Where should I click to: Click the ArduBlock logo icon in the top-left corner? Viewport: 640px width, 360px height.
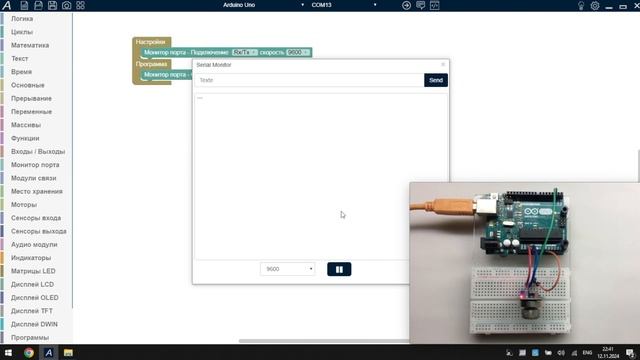pos(7,5)
